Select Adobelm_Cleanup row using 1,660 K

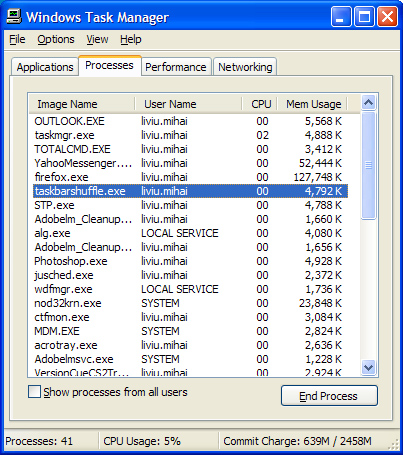click(x=190, y=219)
